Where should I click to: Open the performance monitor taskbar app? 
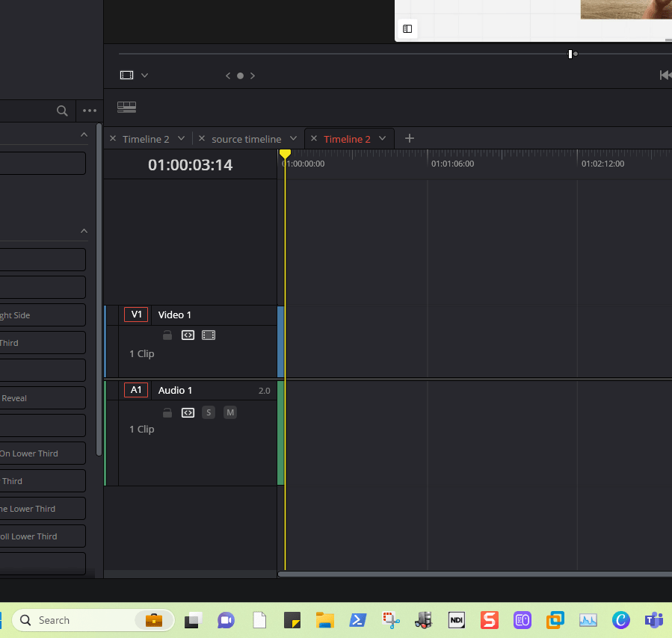(x=588, y=620)
